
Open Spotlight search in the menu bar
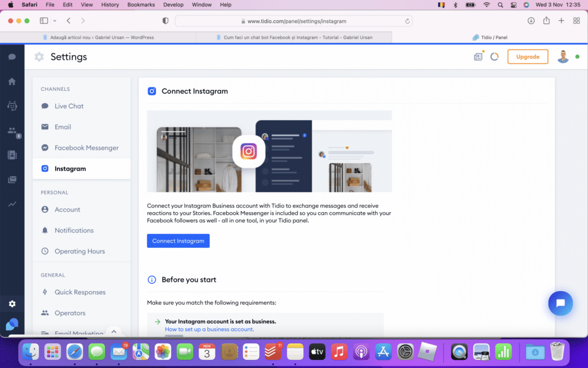[500, 5]
